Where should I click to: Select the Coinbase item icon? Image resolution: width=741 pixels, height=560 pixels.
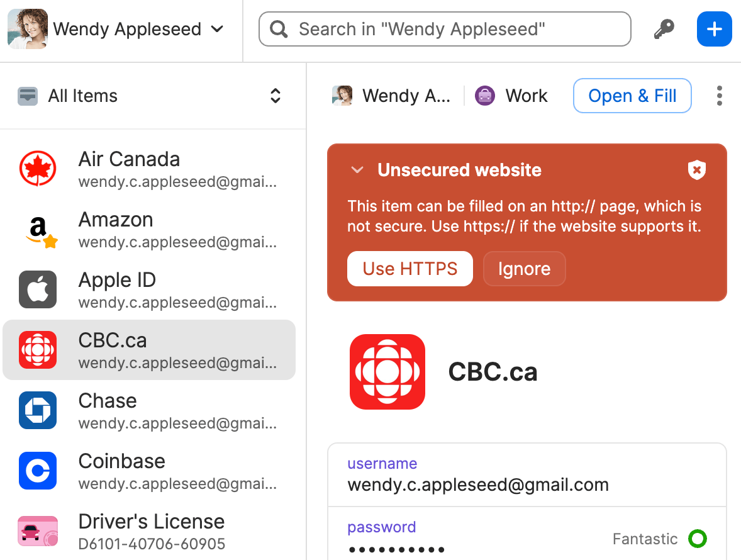(38, 471)
